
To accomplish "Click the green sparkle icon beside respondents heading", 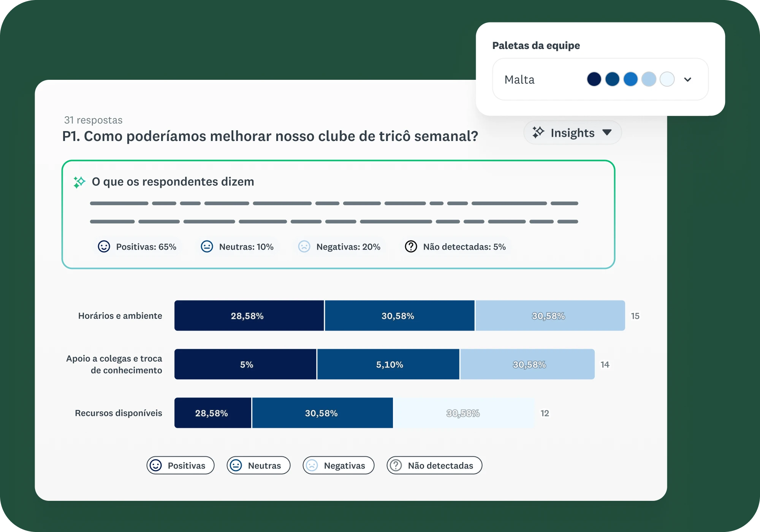I will click(79, 182).
